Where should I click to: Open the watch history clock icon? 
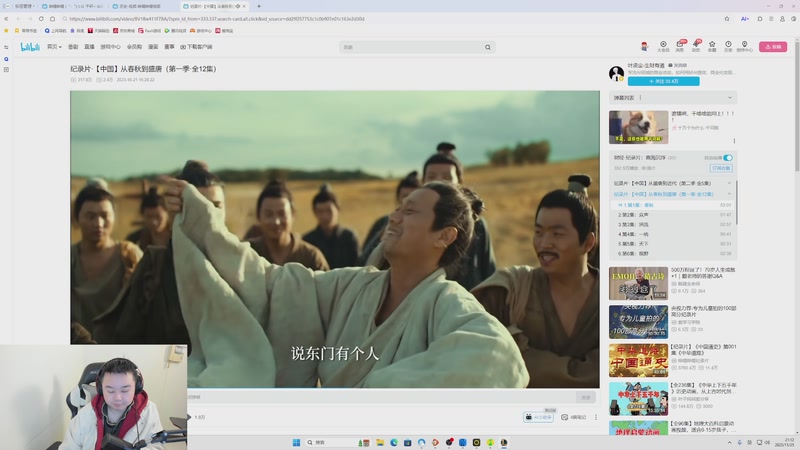728,46
